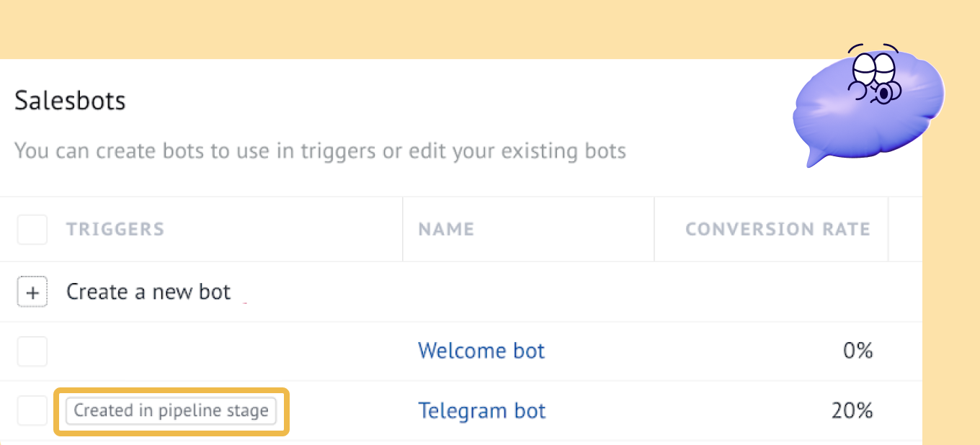Sort by the TRIGGERS column header
The height and width of the screenshot is (445, 980).
tap(115, 230)
